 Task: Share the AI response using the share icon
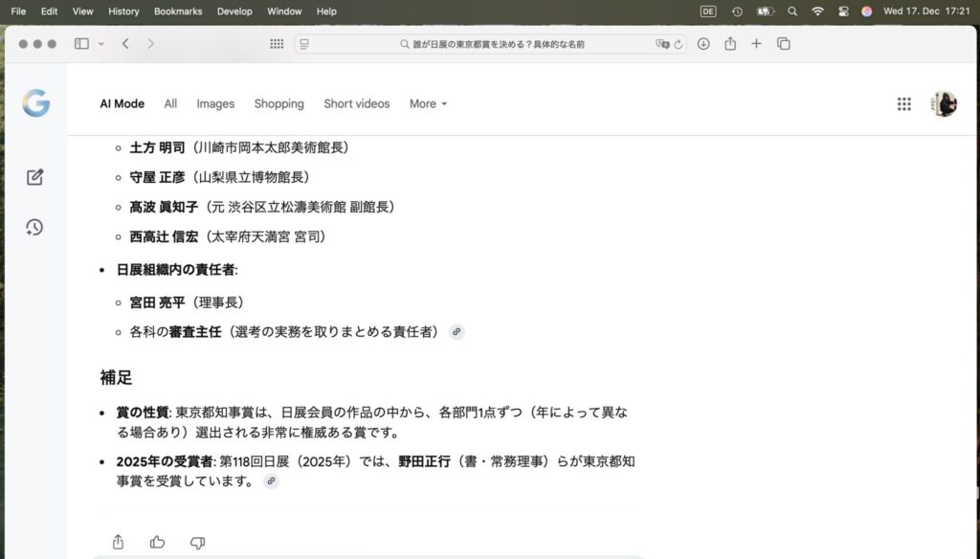pyautogui.click(x=118, y=542)
